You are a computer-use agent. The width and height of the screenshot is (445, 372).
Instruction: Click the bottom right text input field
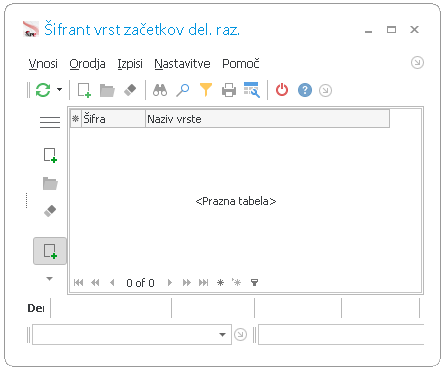(x=341, y=334)
